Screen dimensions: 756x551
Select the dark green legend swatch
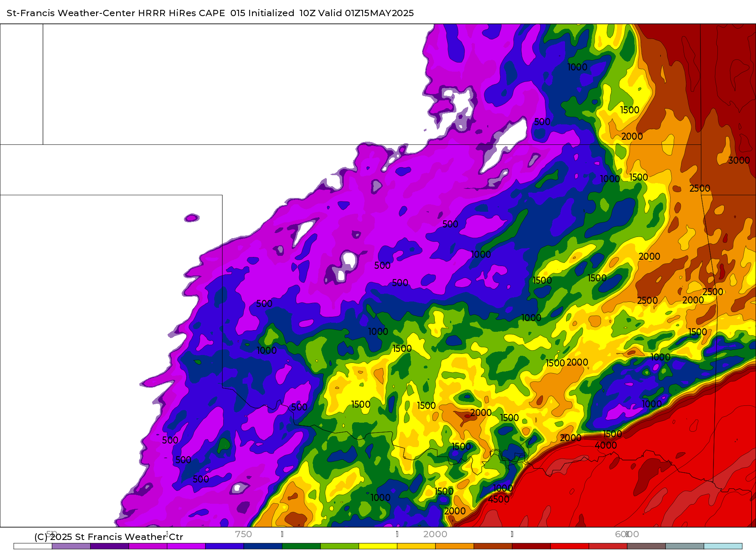pos(301,546)
